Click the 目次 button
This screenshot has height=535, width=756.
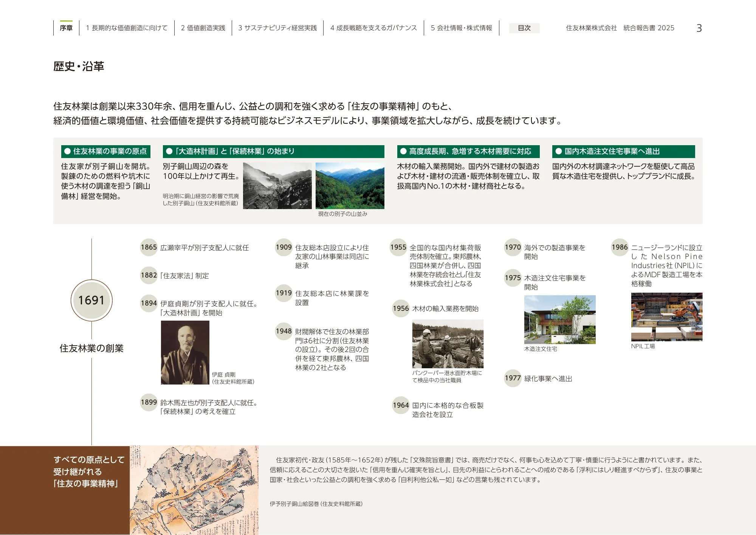(x=524, y=28)
